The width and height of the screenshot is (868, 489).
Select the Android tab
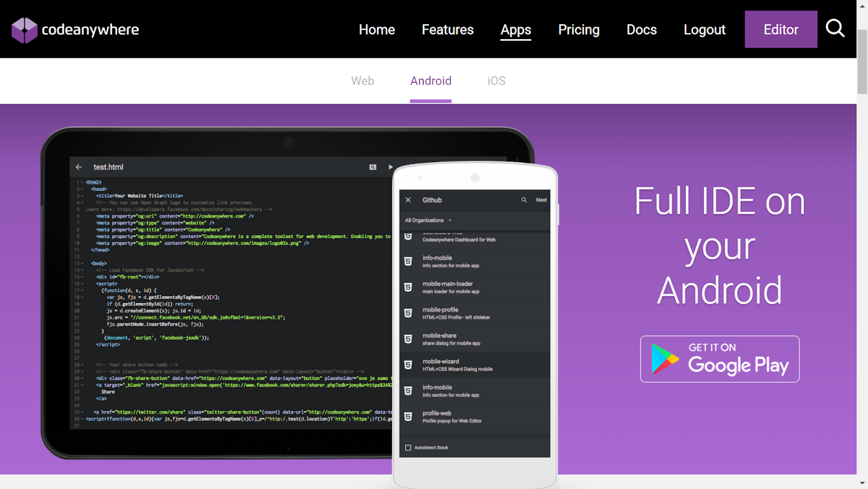(x=431, y=81)
